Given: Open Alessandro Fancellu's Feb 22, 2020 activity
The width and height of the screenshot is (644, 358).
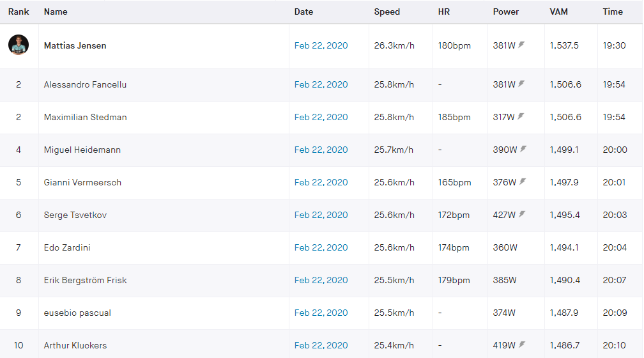Looking at the screenshot, I should tap(321, 84).
